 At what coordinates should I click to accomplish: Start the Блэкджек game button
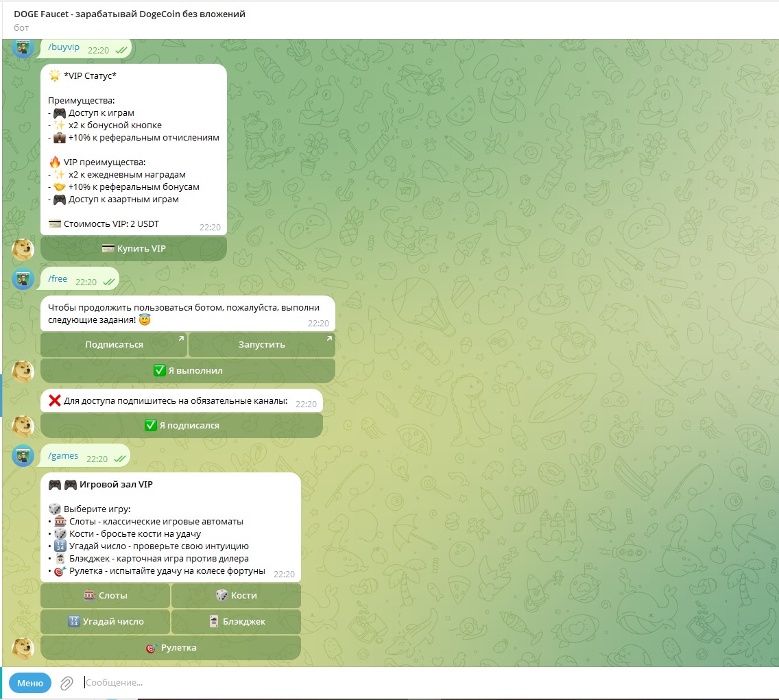click(x=237, y=622)
